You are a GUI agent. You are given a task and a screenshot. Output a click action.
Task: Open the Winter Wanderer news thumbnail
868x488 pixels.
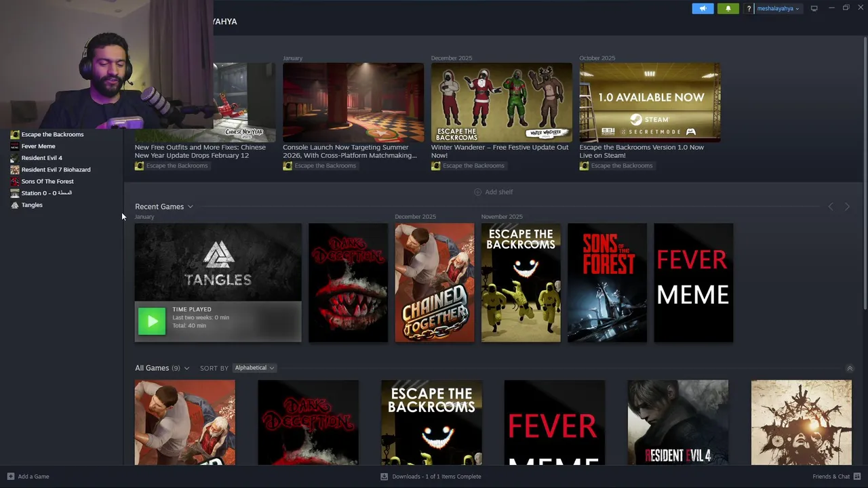501,102
